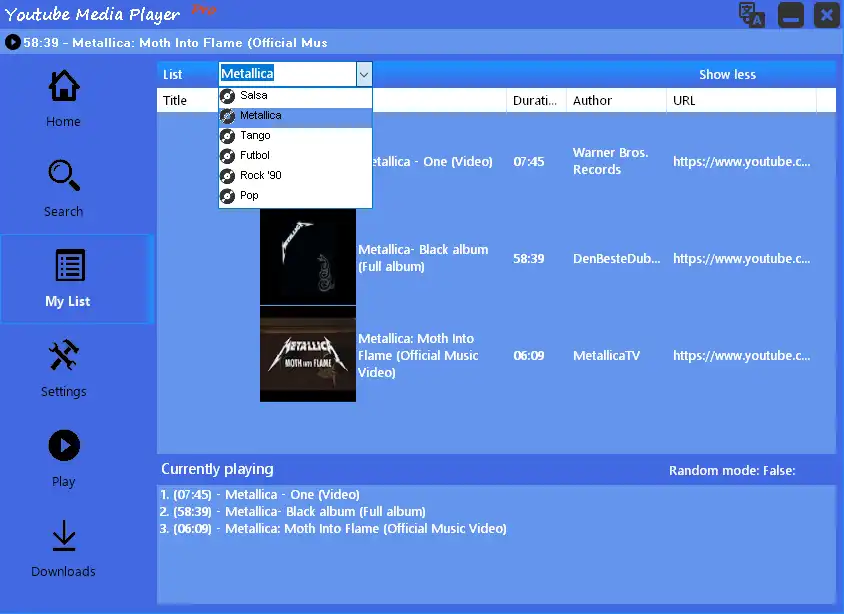The height and width of the screenshot is (614, 844).
Task: Select queue item 1 Metallica - One
Action: pyautogui.click(x=259, y=495)
